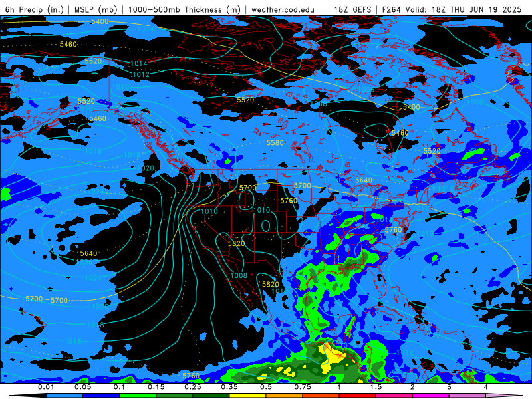The width and height of the screenshot is (532, 399).
Task: Select the yellow 0.35–0.5 inch legend swatch
Action: coord(248,396)
